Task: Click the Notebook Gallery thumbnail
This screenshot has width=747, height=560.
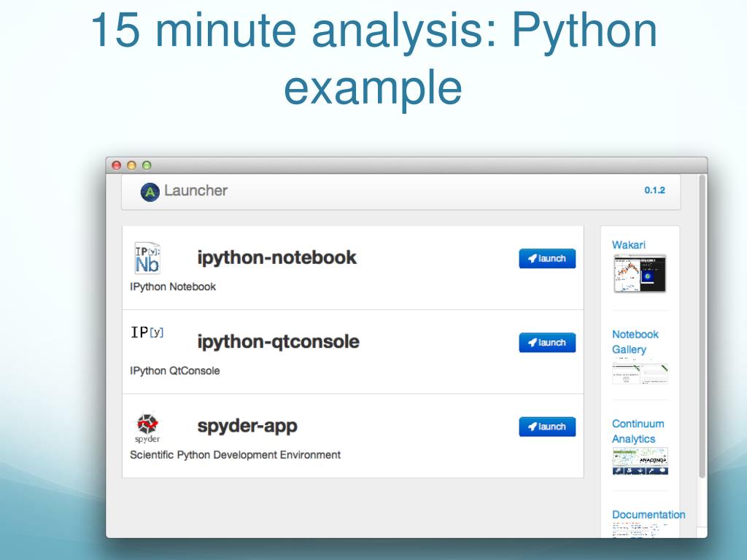Action: 640,373
